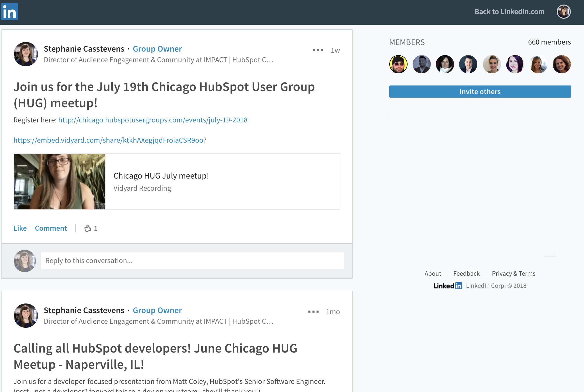Open seventh member avatar, woman with light hair
The width and height of the screenshot is (584, 392).
(x=538, y=64)
